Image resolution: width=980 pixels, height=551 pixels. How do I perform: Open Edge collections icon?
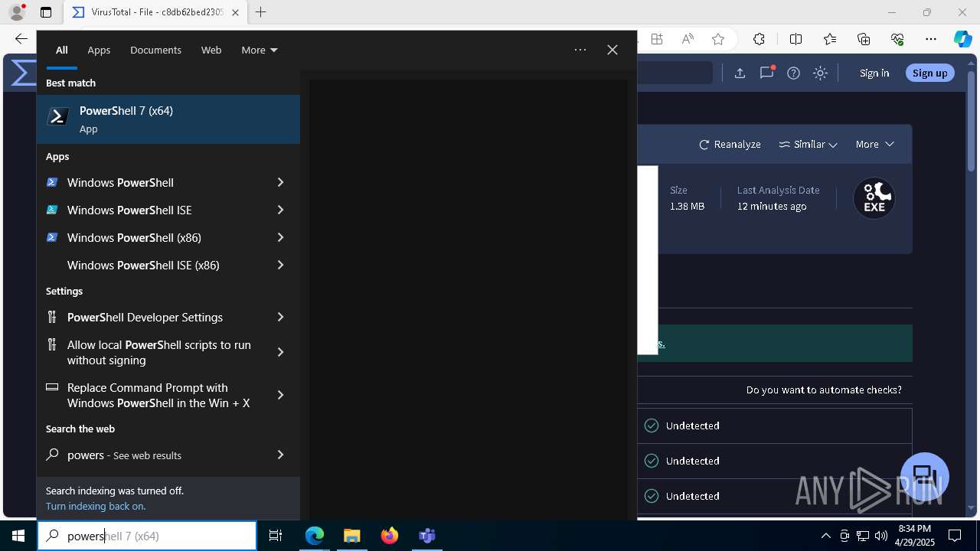pyautogui.click(x=864, y=39)
